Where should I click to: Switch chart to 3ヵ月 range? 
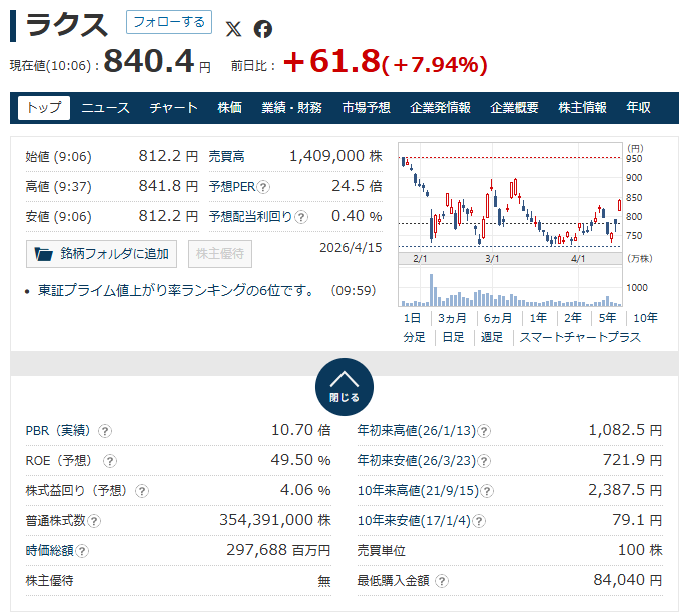coord(452,318)
